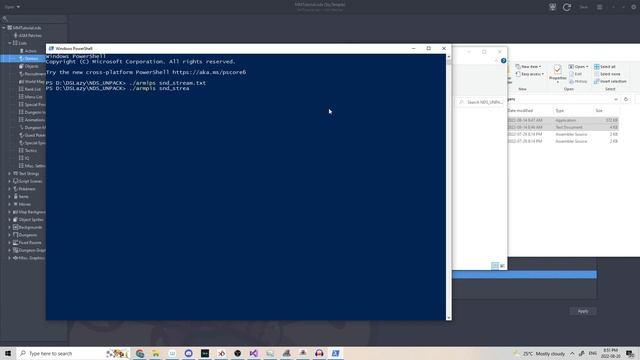Click the PowerShell title bar icon

(51, 48)
